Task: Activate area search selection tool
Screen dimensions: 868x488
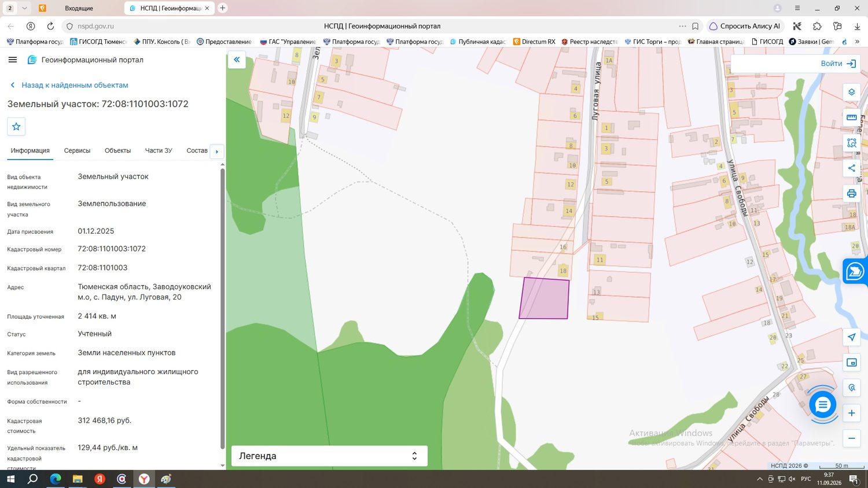Action: [x=851, y=143]
